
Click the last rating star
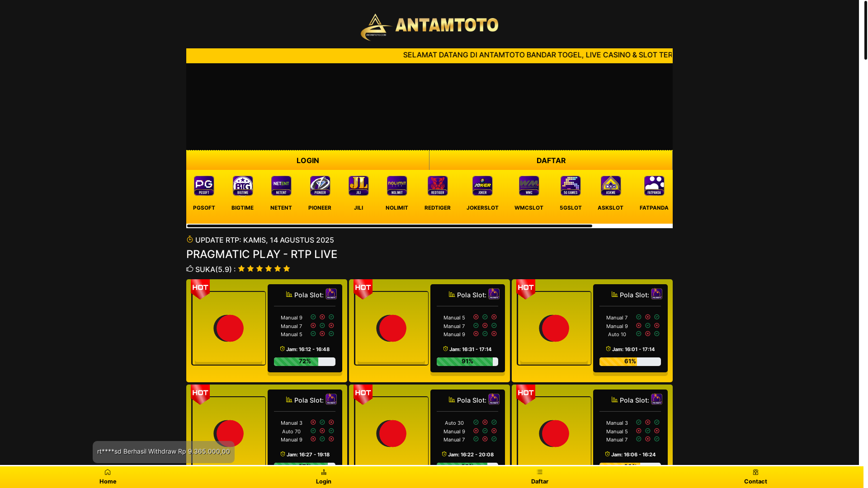287,268
